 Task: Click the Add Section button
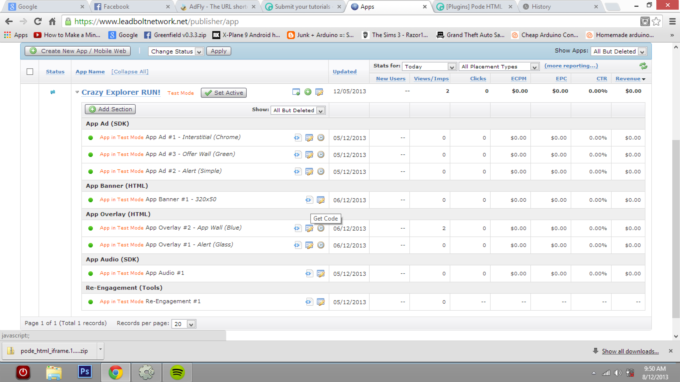pos(111,109)
